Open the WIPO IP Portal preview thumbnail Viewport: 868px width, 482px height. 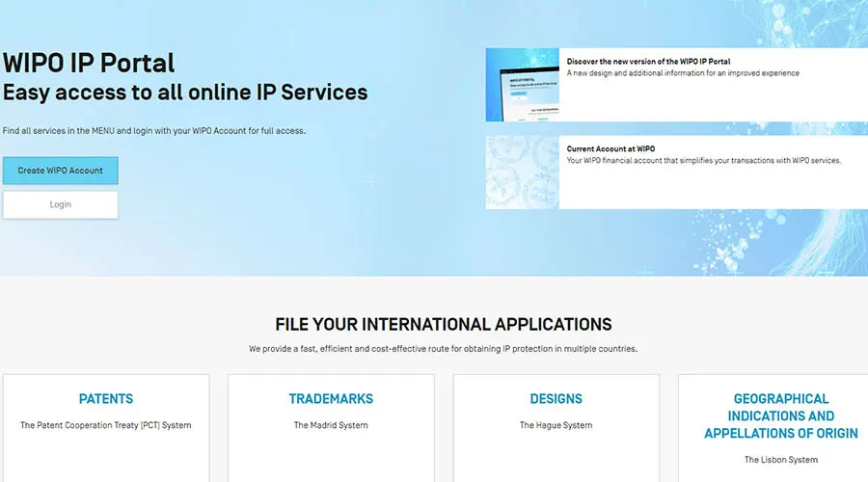click(x=523, y=85)
